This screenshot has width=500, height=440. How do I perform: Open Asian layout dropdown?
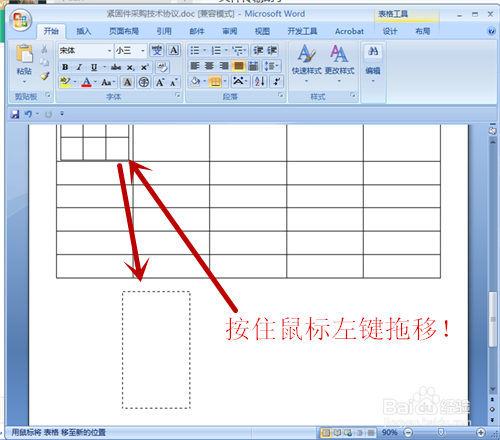[x=240, y=81]
